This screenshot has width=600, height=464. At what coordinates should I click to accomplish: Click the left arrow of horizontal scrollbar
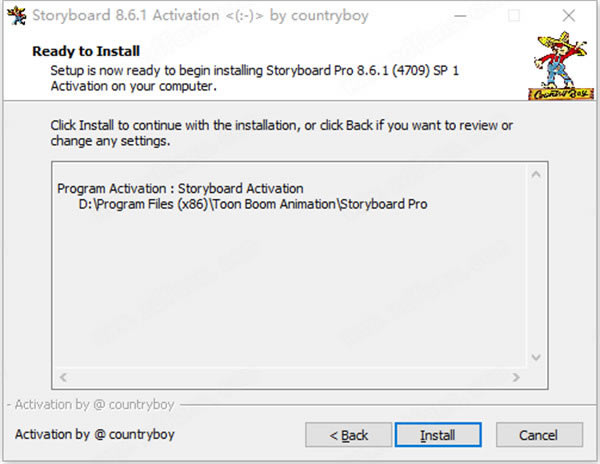click(x=64, y=377)
